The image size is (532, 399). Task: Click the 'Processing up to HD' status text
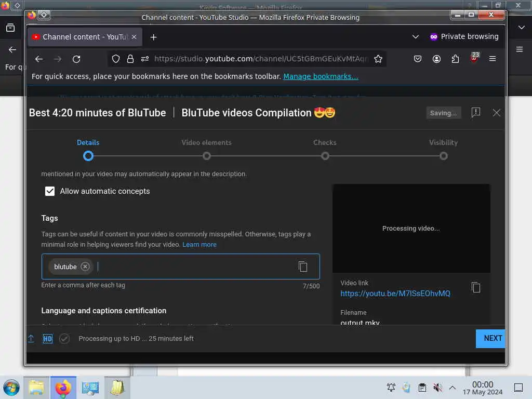click(136, 339)
